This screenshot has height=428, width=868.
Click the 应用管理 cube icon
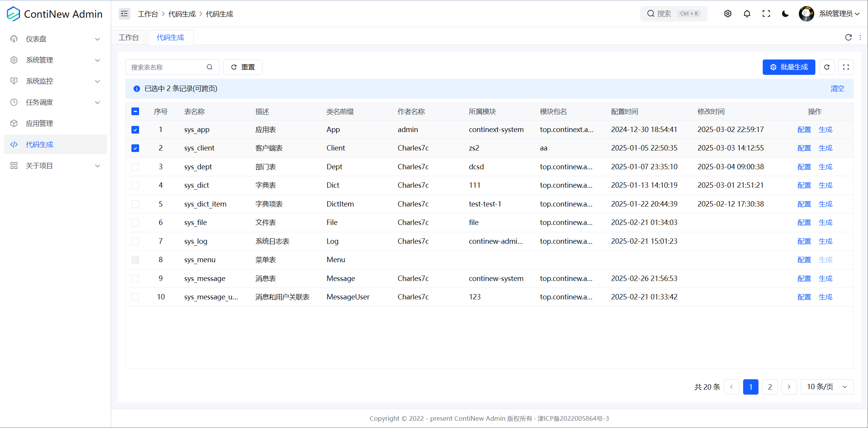click(x=14, y=123)
